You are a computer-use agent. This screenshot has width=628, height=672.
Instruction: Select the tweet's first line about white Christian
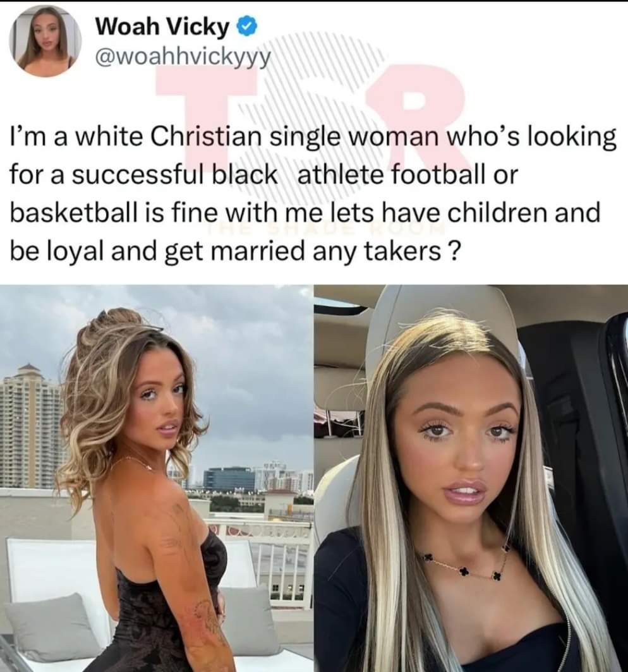click(x=313, y=138)
